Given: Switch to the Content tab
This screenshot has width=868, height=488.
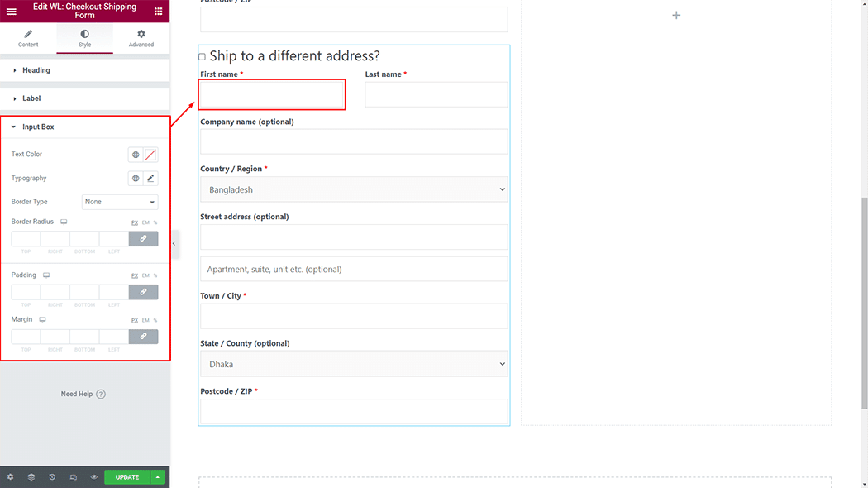Looking at the screenshot, I should click(x=28, y=38).
